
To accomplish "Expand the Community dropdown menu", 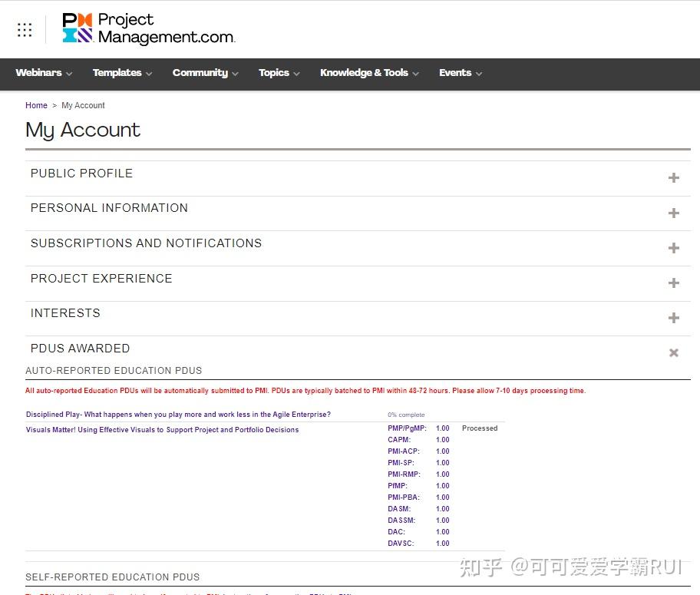I will coord(205,73).
